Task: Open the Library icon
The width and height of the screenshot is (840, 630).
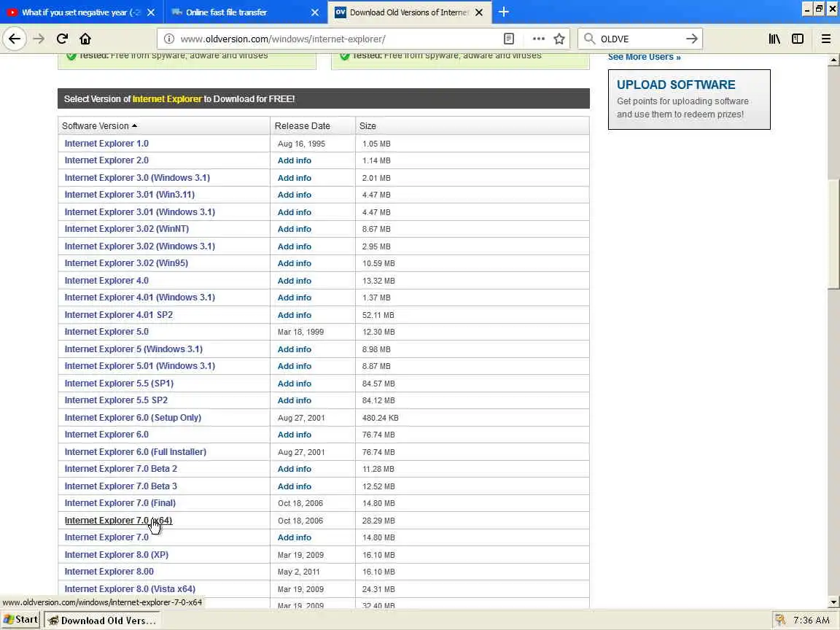Action: [774, 39]
